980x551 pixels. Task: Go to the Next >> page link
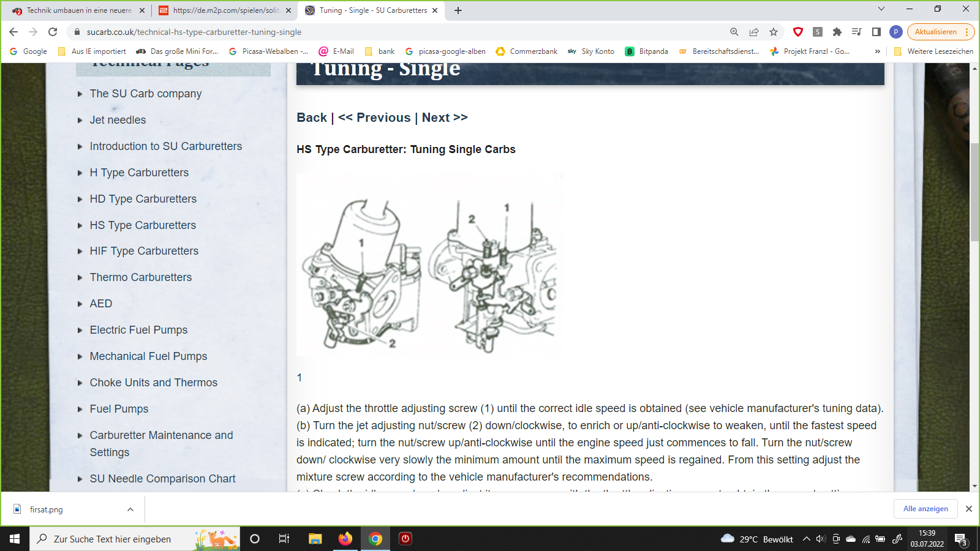[445, 118]
